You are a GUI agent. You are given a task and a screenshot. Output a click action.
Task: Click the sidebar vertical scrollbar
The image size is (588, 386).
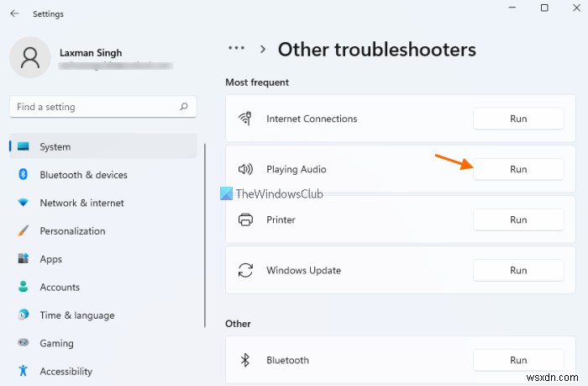pos(205,235)
